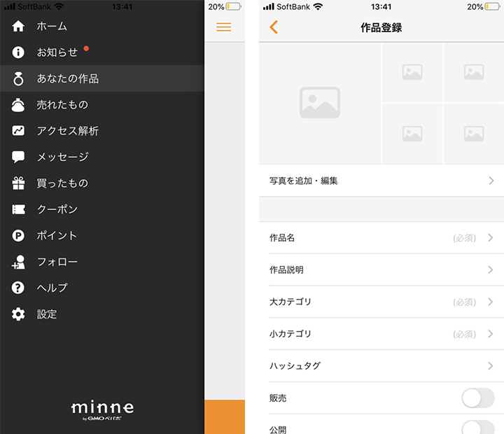
Task: Tap the お知らせ info circle icon
Action: point(18,52)
